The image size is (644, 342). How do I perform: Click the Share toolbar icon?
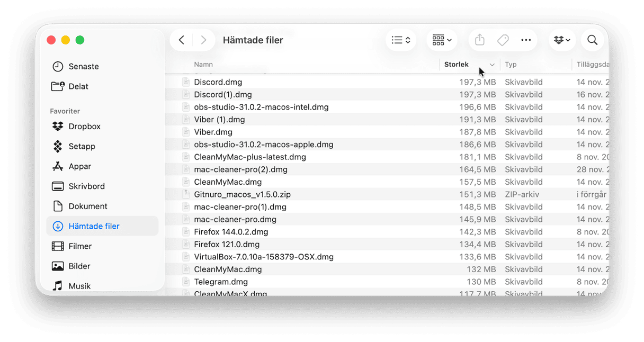coord(480,40)
